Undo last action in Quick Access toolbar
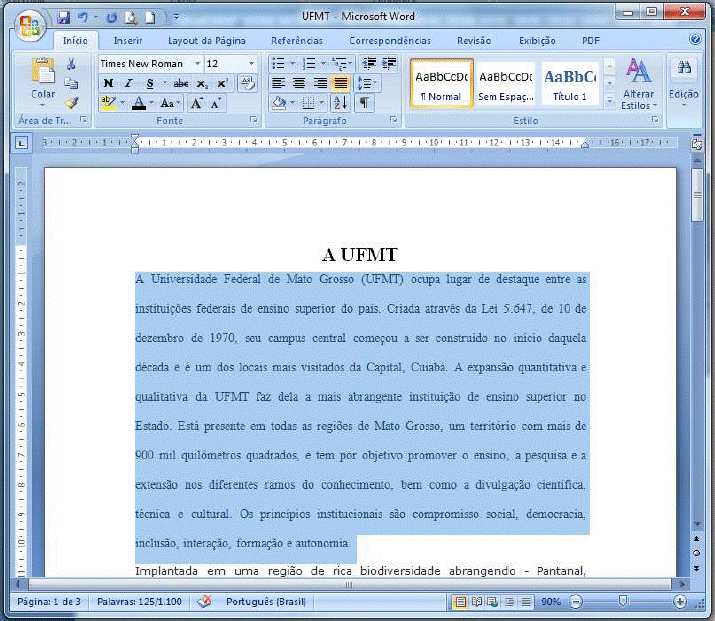 83,18
